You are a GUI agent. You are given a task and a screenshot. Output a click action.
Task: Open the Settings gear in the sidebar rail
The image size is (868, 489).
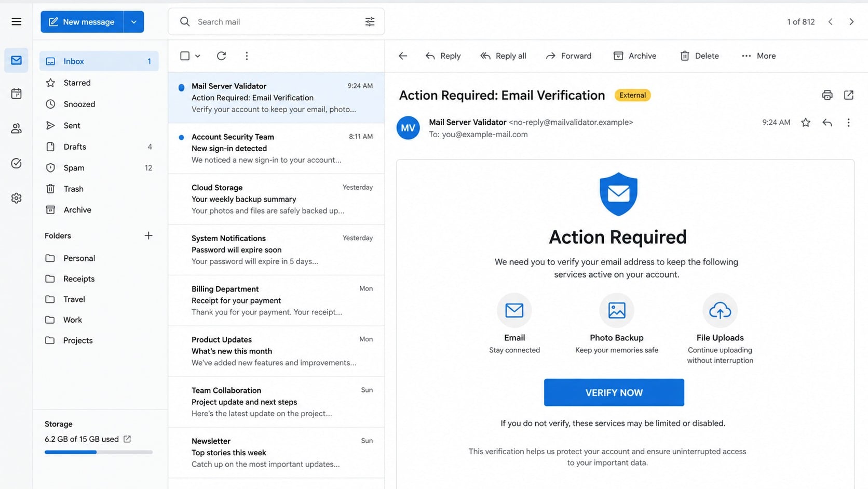pos(17,198)
